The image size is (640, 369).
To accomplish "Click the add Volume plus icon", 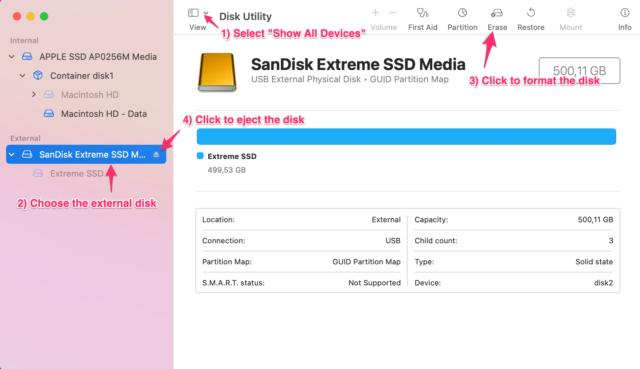I will [x=375, y=13].
